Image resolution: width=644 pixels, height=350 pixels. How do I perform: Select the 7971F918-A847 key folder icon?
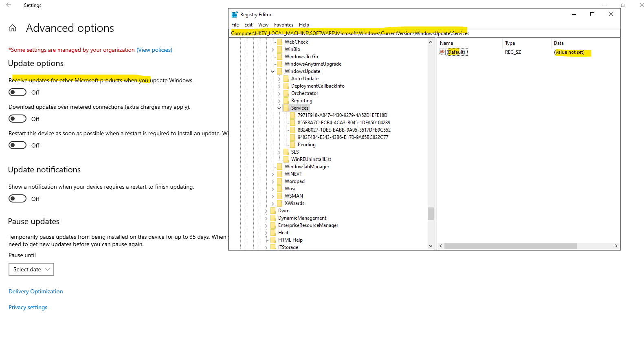coord(292,115)
